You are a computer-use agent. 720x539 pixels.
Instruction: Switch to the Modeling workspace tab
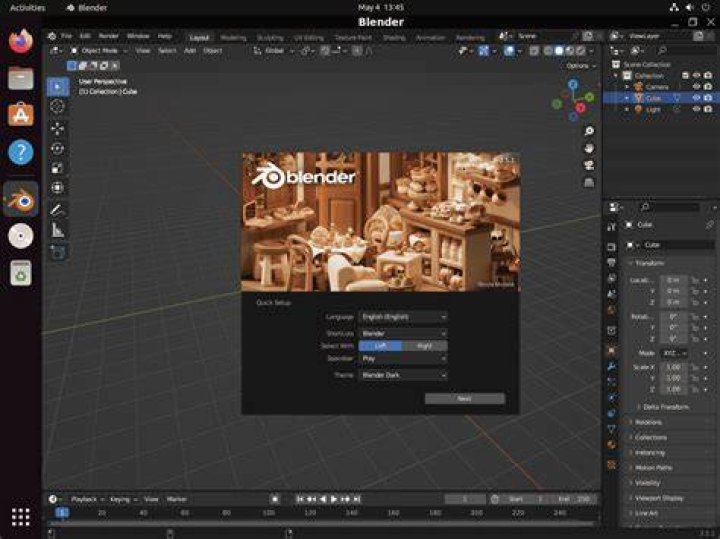click(233, 38)
